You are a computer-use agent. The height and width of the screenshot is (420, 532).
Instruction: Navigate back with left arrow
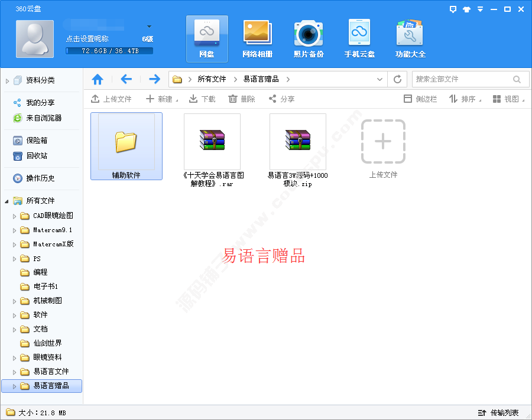click(126, 79)
